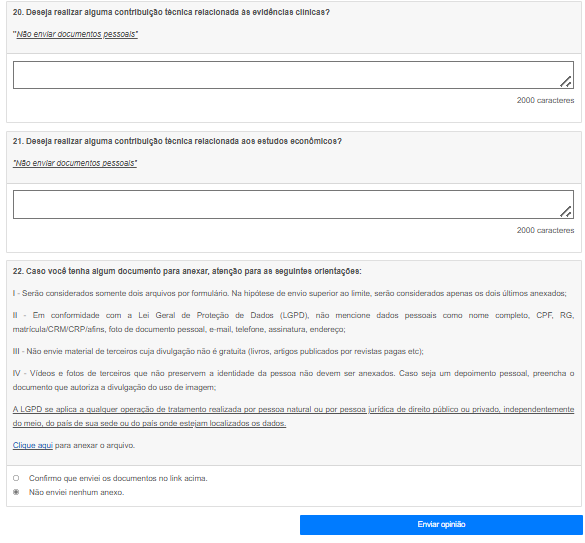The height and width of the screenshot is (543, 585).
Task: Click guideline I about dois arquivos por formulário
Action: (290, 293)
